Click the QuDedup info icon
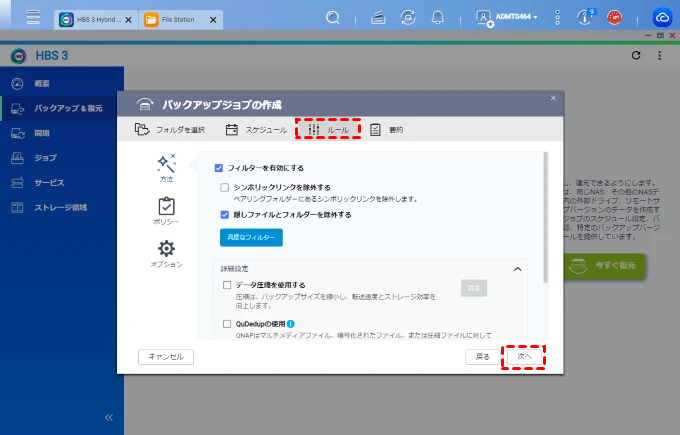Image resolution: width=680 pixels, height=435 pixels. 291,324
